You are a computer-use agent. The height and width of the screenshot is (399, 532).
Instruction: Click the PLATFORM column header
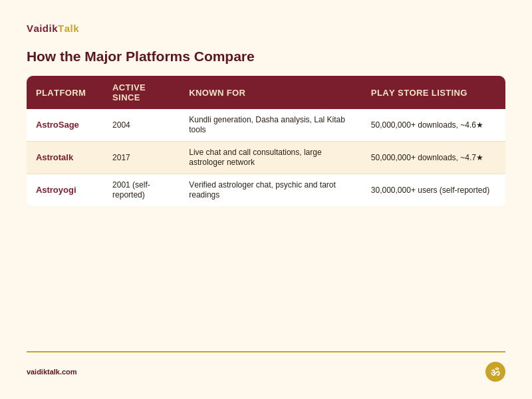point(61,92)
